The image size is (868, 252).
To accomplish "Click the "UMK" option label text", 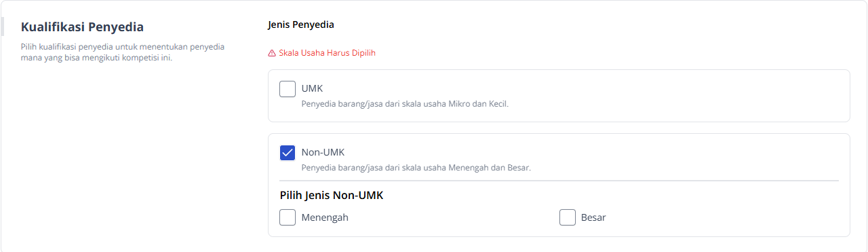I will click(x=312, y=88).
